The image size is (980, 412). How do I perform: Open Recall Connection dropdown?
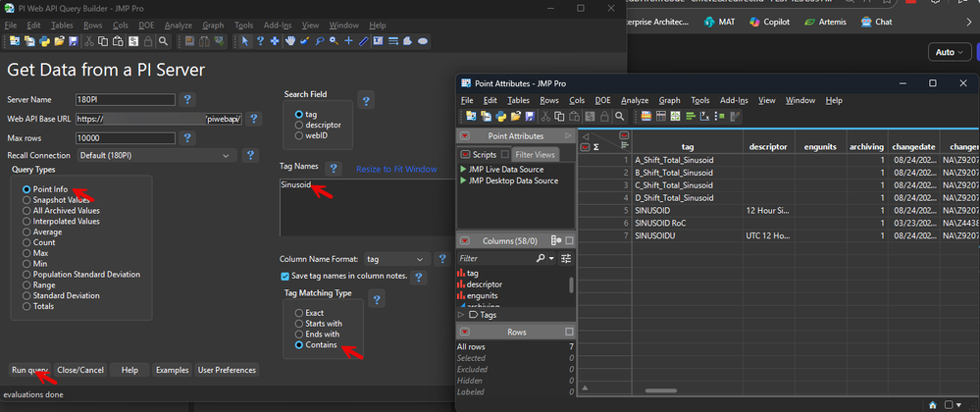click(x=156, y=155)
